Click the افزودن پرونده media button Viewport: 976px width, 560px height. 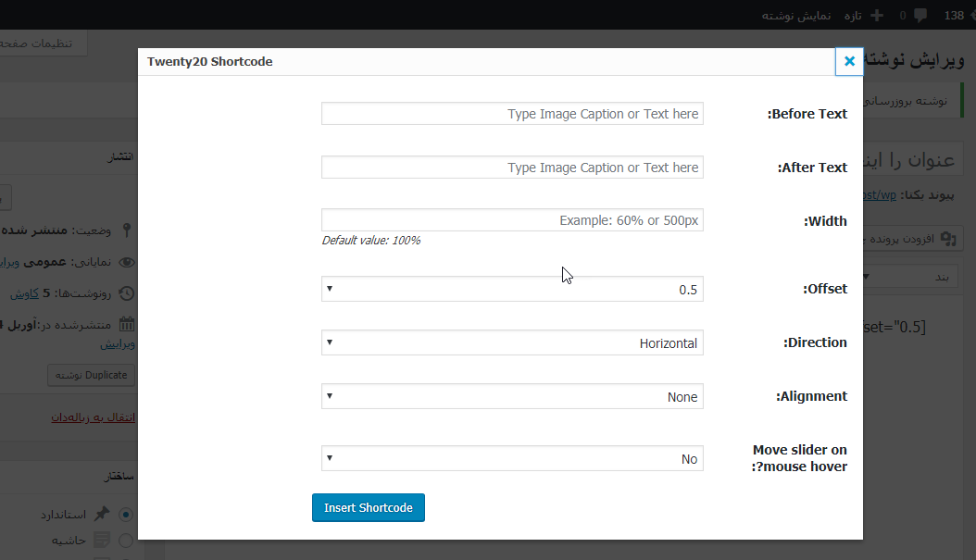point(911,238)
